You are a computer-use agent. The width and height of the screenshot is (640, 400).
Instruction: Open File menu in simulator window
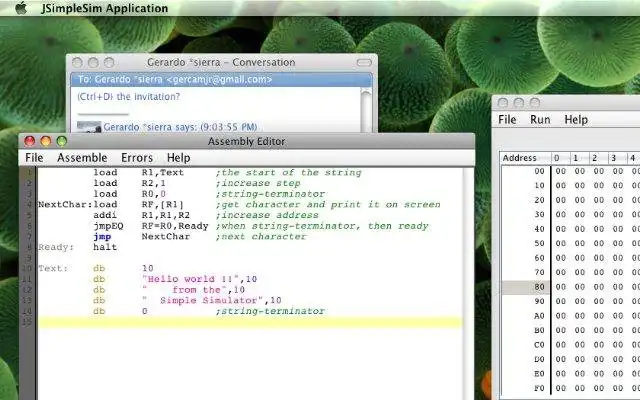pyautogui.click(x=507, y=120)
